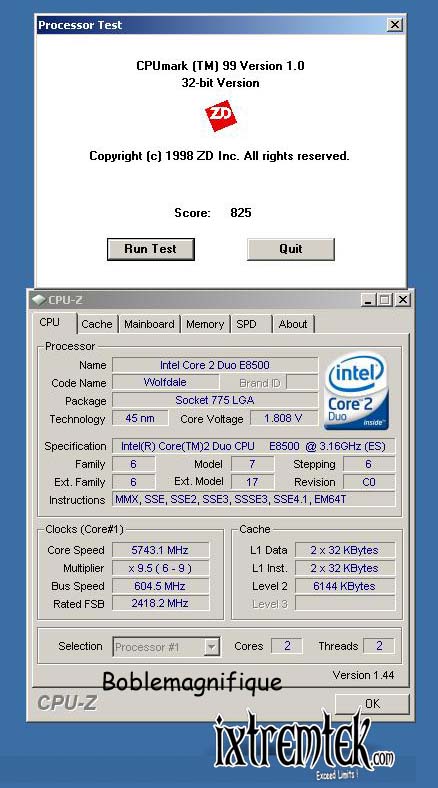Click the CPU-Z title bar icon
Viewport: 438px width, 788px height.
(38, 300)
